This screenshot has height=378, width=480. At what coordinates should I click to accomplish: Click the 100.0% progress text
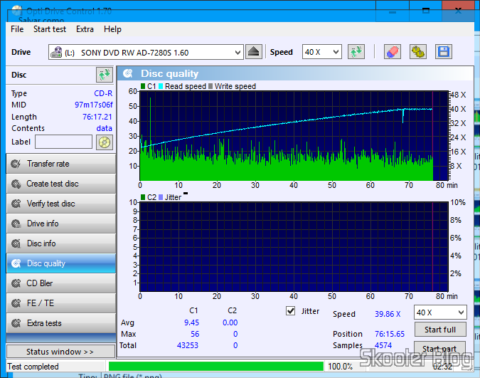click(340, 367)
